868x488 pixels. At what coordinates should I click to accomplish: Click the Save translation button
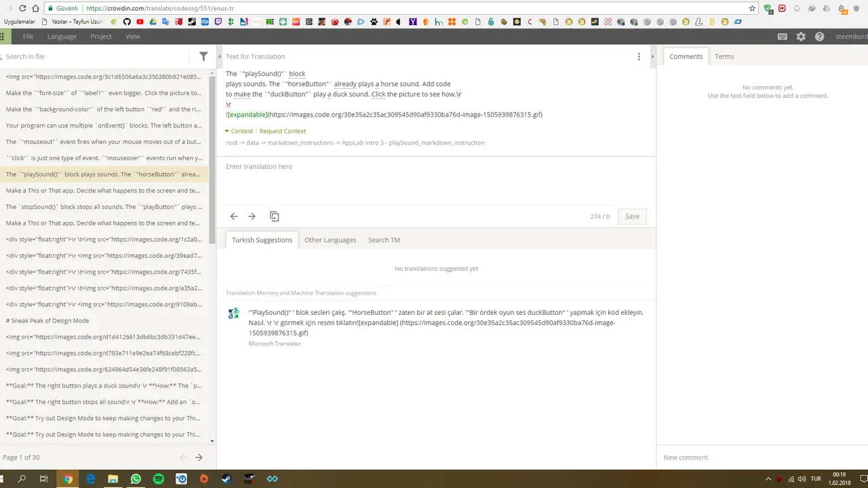[632, 216]
